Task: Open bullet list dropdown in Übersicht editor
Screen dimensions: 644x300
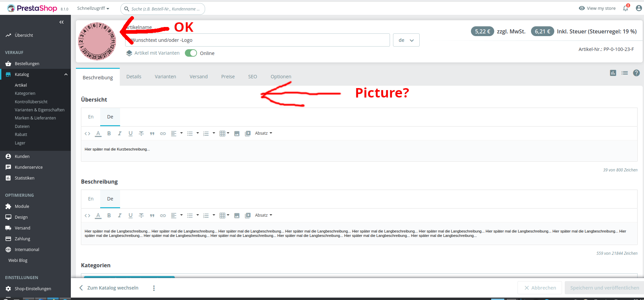Action: (x=193, y=134)
